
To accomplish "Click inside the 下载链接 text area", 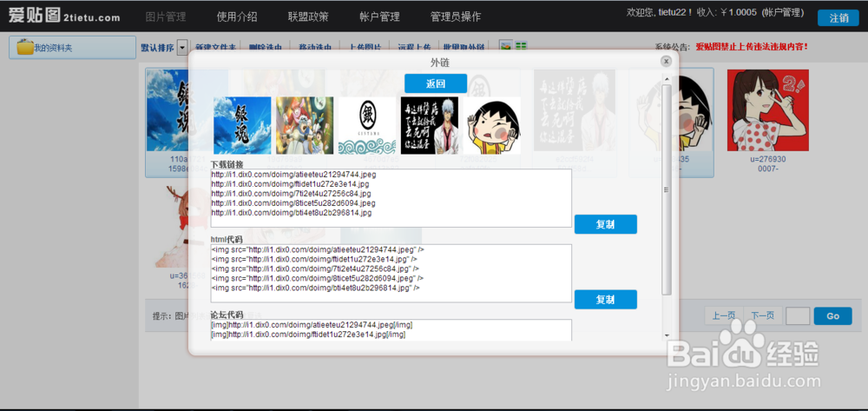I will click(391, 198).
